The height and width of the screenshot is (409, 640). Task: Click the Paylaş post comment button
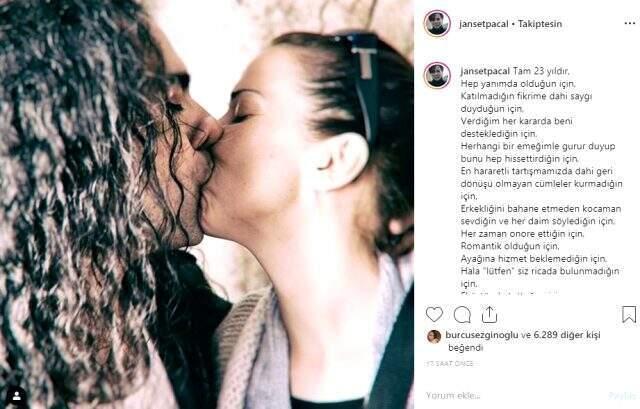(622, 395)
